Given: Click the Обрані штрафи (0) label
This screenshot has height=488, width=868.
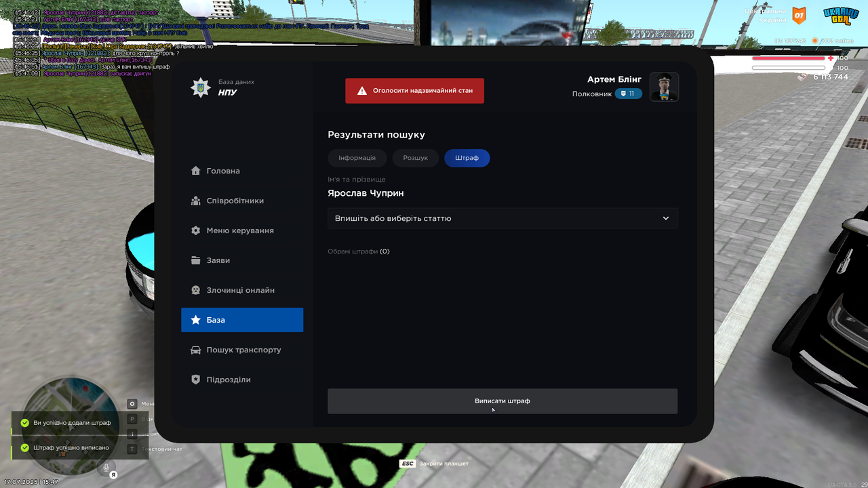Looking at the screenshot, I should [x=359, y=251].
